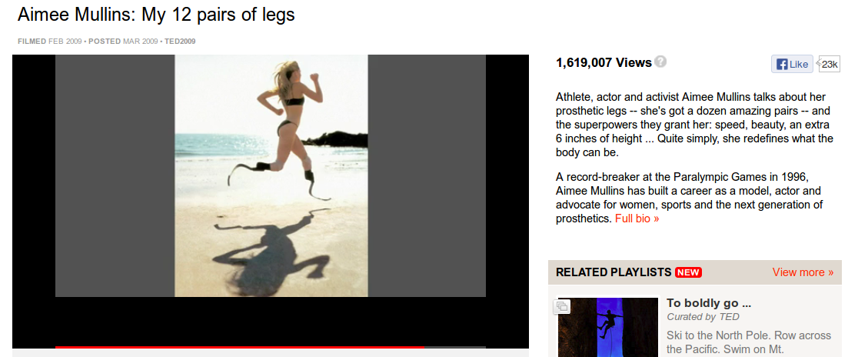
Task: Click the TED2009 event tag
Action: click(x=180, y=42)
